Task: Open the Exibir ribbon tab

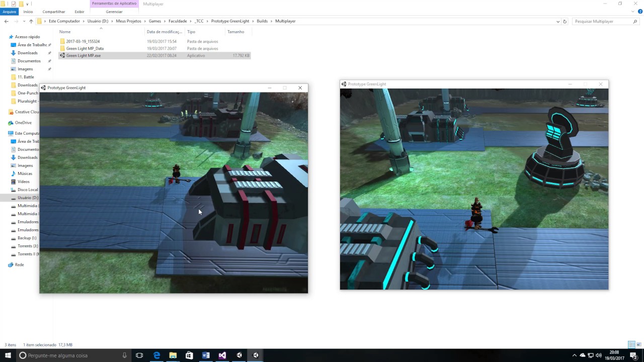Action: pos(79,12)
